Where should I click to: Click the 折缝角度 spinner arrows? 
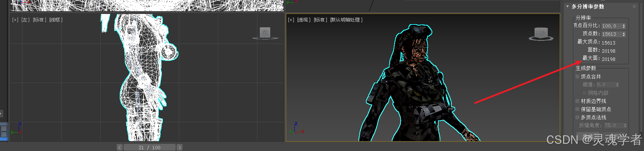point(625,125)
